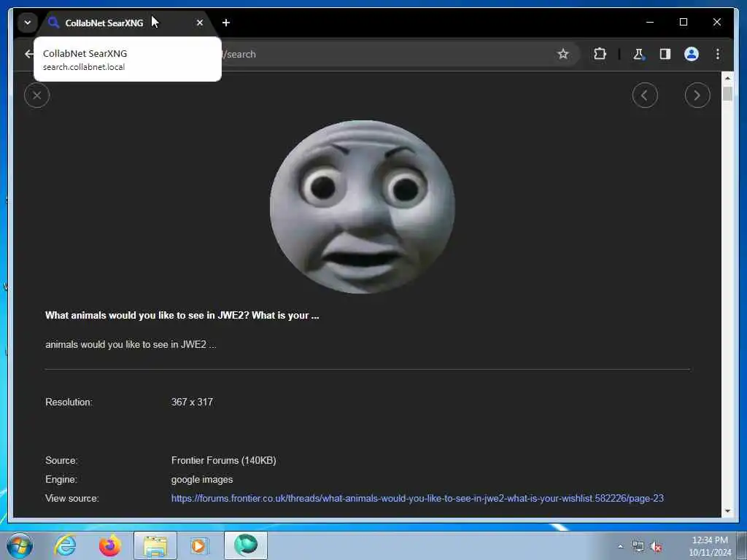The image size is (747, 560).
Task: Open the Chrome three-dot menu
Action: (718, 54)
